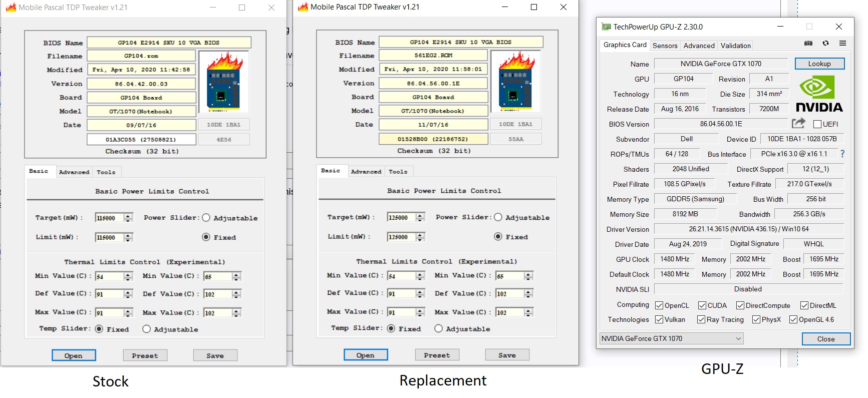Image resolution: width=868 pixels, height=398 pixels.
Task: Click Target 125000 stepper in Replacement window
Action: (420, 217)
